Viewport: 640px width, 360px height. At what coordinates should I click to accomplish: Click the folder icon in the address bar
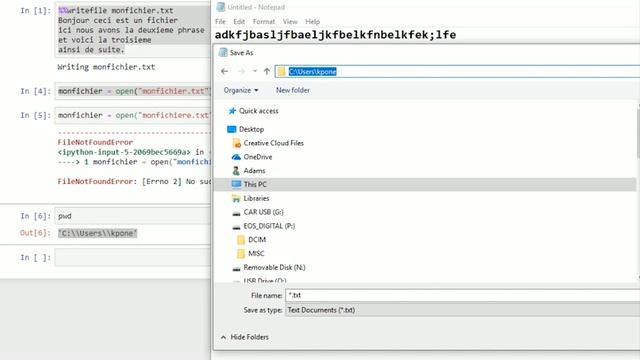(x=281, y=72)
